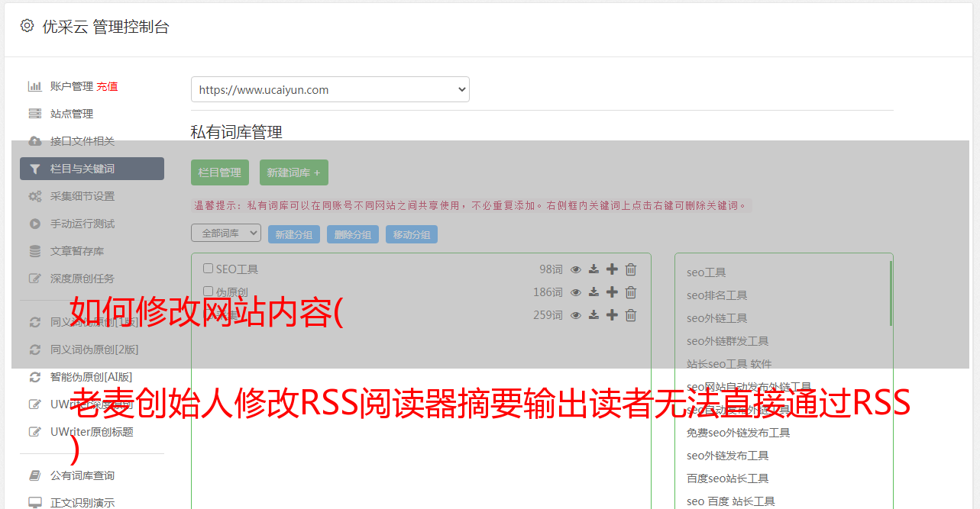The height and width of the screenshot is (509, 980).
Task: Download the SEO工具 word library
Action: coord(593,269)
